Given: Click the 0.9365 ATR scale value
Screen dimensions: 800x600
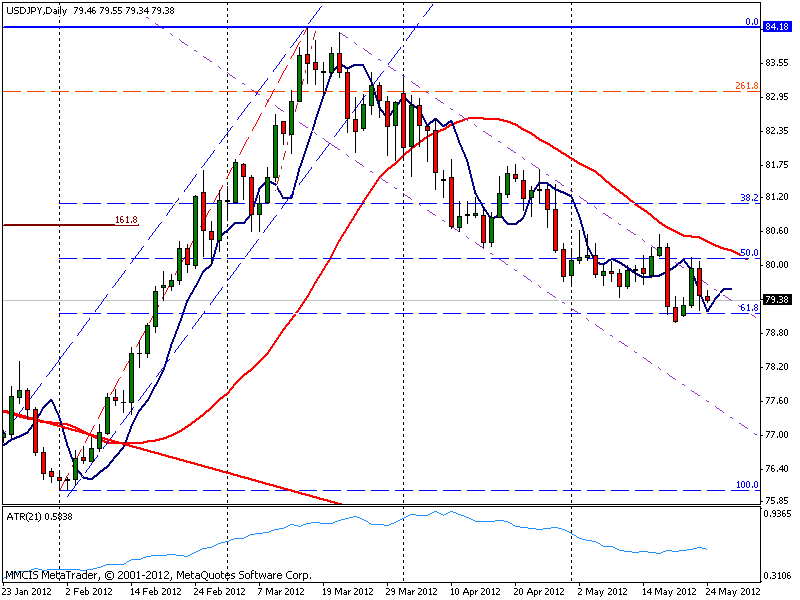Looking at the screenshot, I should coord(777,514).
